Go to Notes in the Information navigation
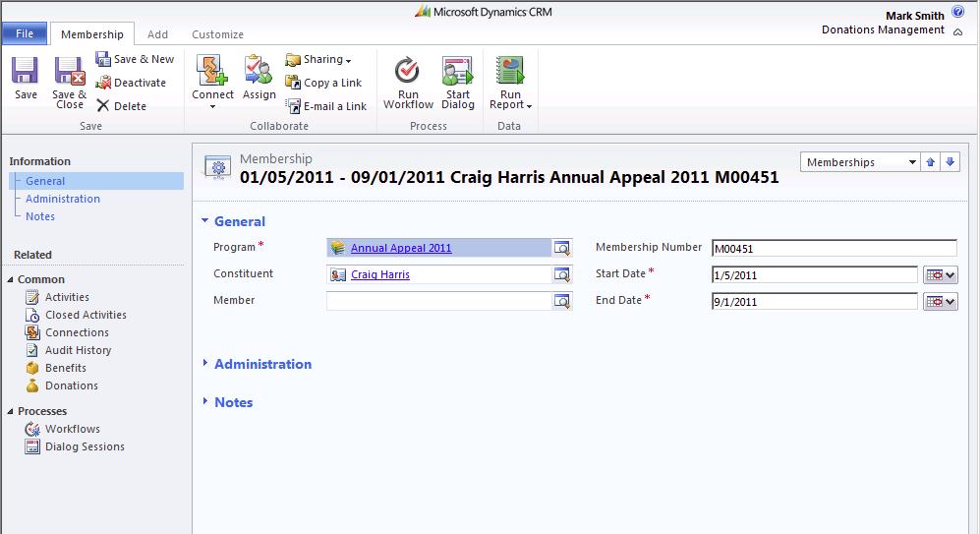Image resolution: width=980 pixels, height=534 pixels. click(40, 215)
